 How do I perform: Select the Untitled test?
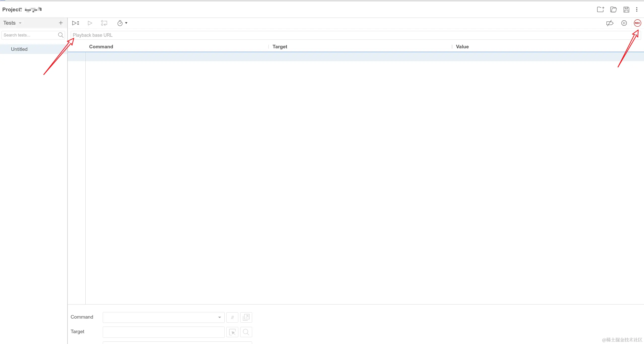(19, 49)
